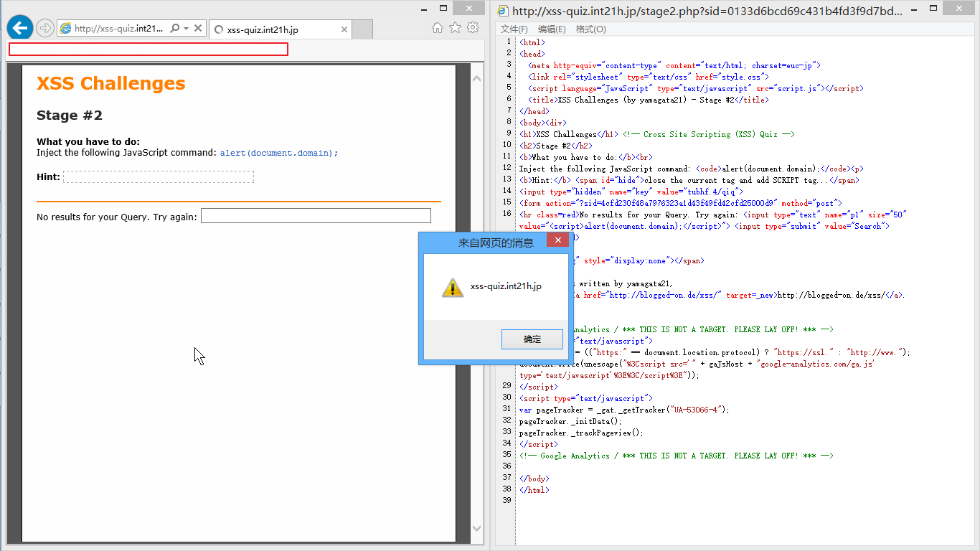This screenshot has width=980, height=551.
Task: Click the 确定 button in the alert dialog
Action: pyautogui.click(x=532, y=339)
